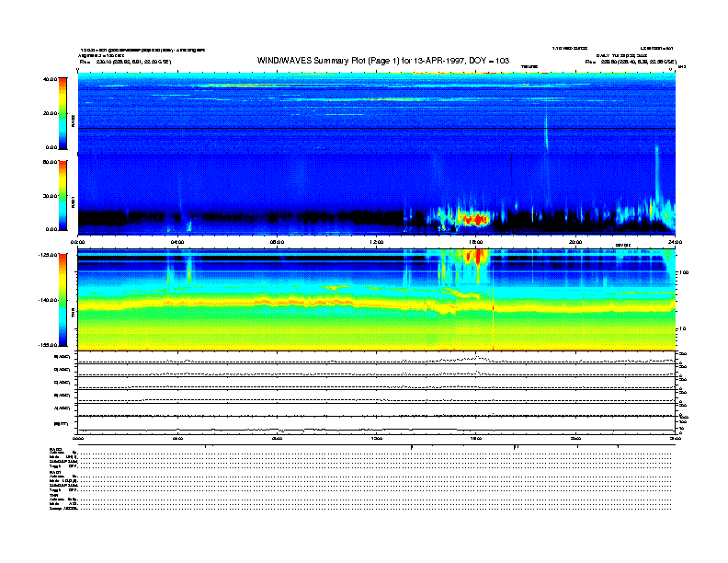Click the 40.00 label on the RAD2 scale
The width and height of the screenshot is (728, 563).
(x=50, y=79)
